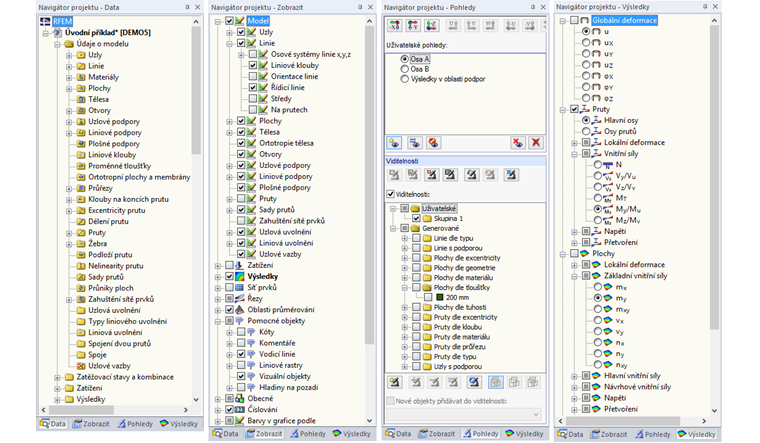
Task: Click the delete selected user view icon
Action: pyautogui.click(x=518, y=143)
